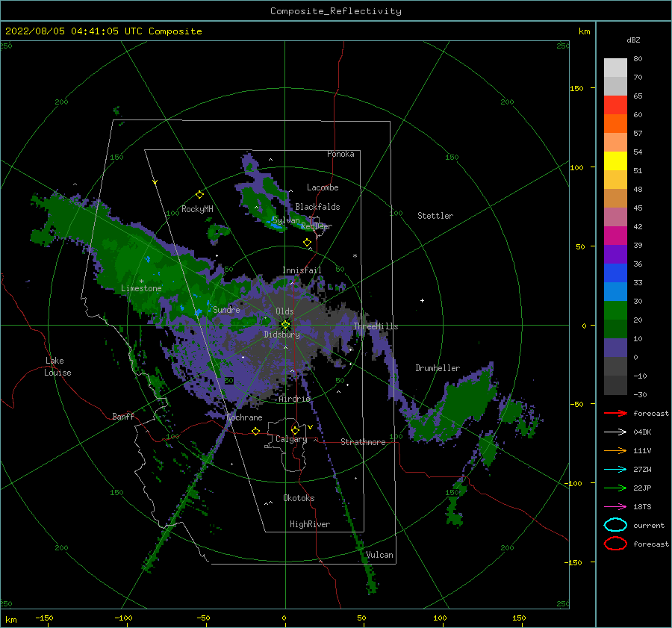Viewport: 672px width, 628px height.
Task: Click the Composite_Reflectivity title
Action: point(336,11)
